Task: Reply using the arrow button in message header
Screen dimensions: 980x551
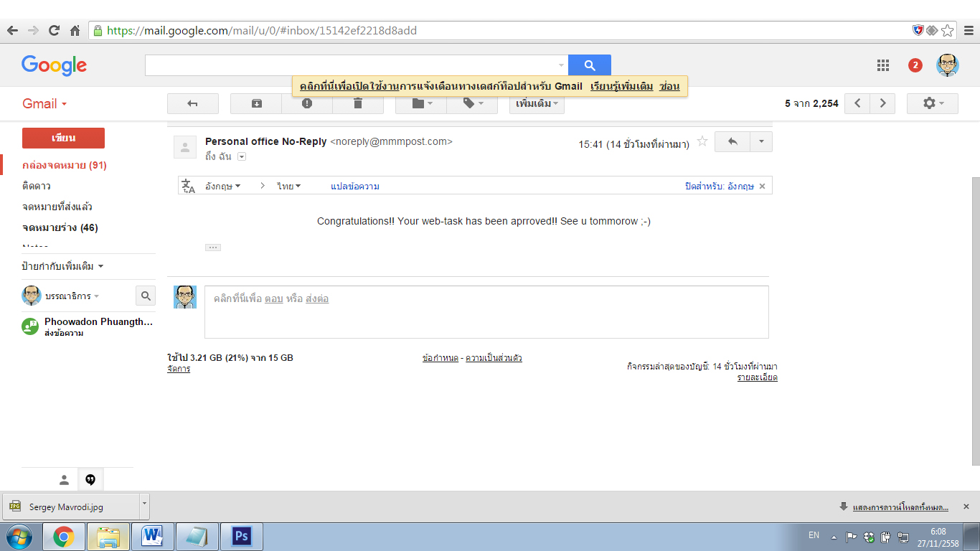Action: click(732, 141)
